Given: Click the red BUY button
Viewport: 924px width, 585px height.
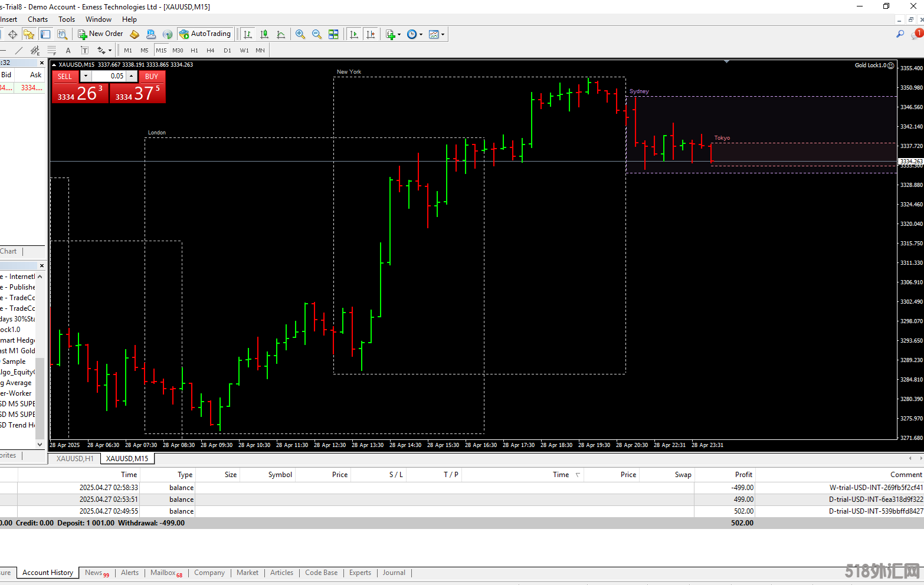Looking at the screenshot, I should (x=152, y=76).
